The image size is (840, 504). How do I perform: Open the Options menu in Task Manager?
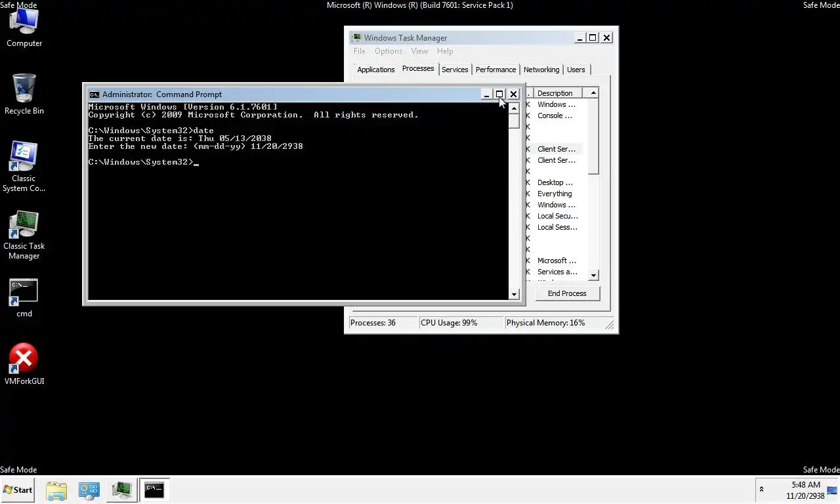(x=388, y=51)
